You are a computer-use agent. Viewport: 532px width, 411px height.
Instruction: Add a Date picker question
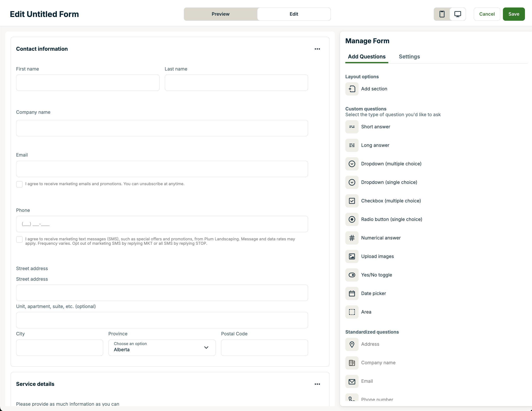374,293
